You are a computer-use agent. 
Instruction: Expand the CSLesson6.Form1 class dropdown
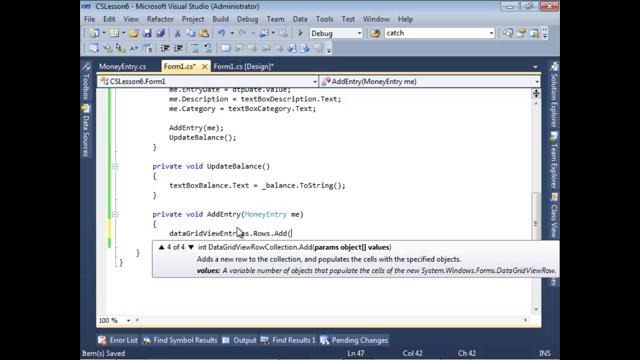tap(315, 82)
